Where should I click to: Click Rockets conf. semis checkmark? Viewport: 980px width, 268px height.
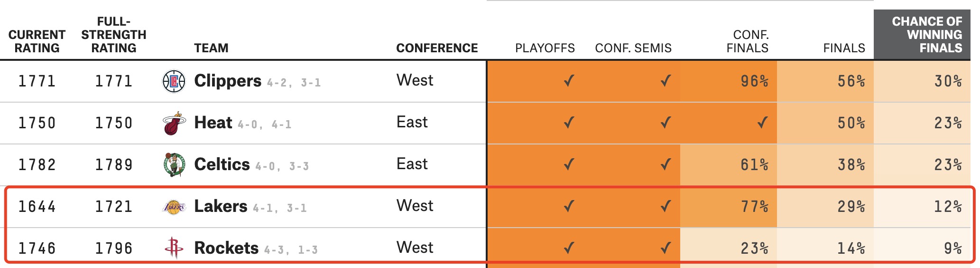pyautogui.click(x=666, y=248)
